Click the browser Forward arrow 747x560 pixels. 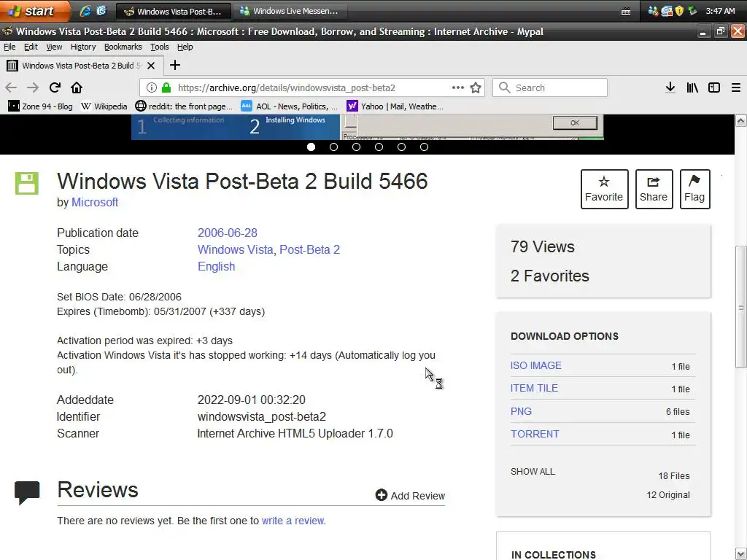point(33,87)
